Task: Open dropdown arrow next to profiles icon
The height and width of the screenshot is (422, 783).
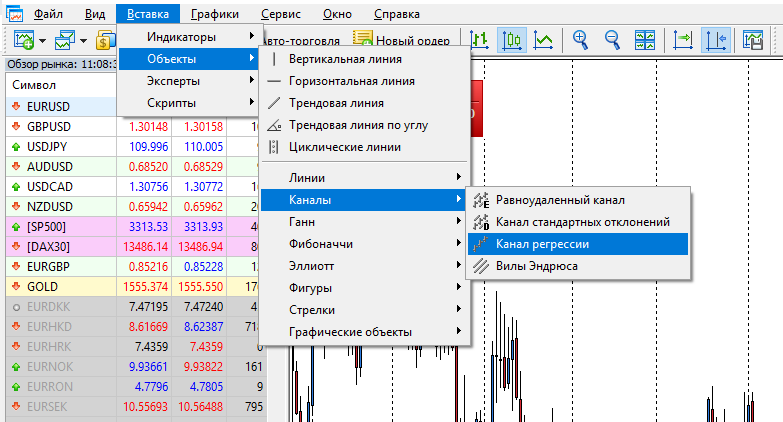Action: [x=83, y=41]
